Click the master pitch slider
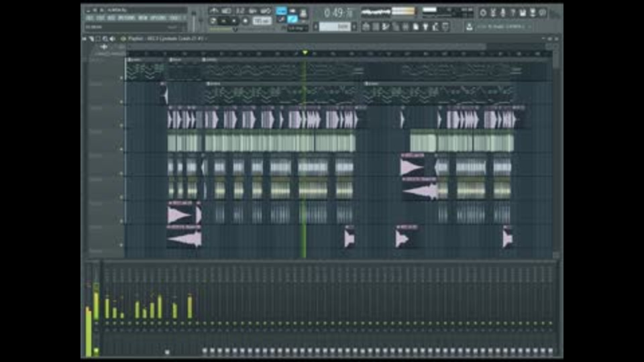The image size is (644, 362). pyautogui.click(x=201, y=21)
